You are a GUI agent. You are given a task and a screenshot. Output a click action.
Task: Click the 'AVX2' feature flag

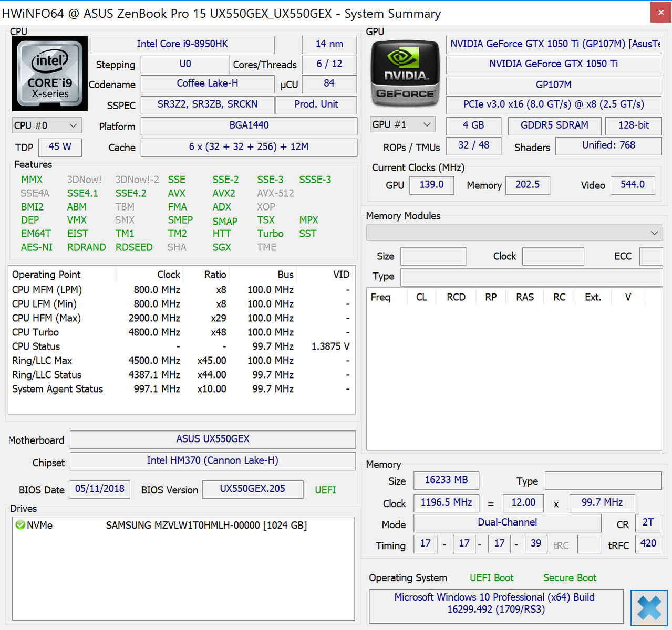[x=224, y=193]
